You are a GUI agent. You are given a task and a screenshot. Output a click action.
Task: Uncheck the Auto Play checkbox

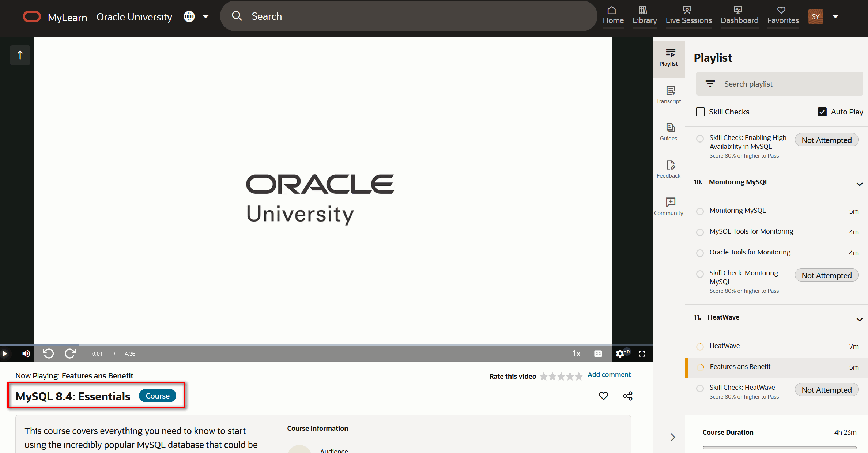pos(822,112)
